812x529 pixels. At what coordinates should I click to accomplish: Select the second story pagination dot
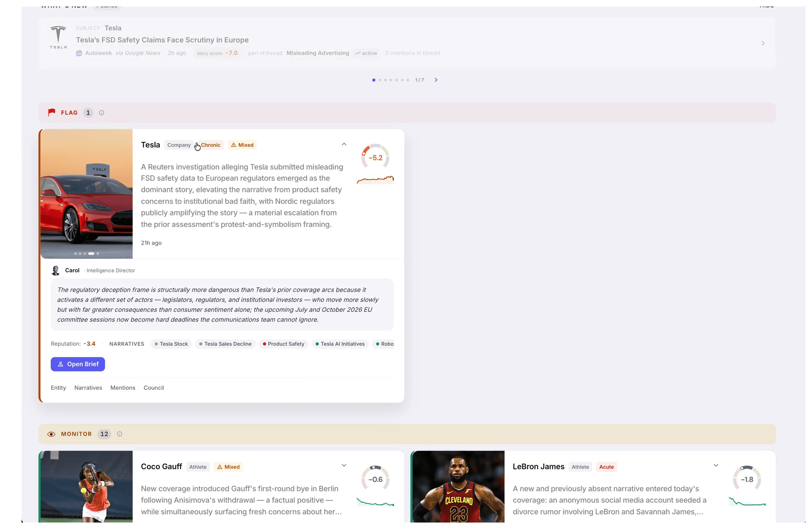point(380,80)
